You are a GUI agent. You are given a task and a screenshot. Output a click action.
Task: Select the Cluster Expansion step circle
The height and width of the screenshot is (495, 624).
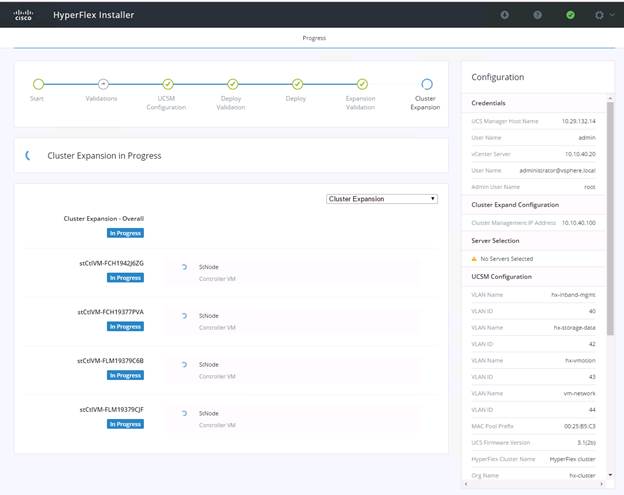click(x=427, y=84)
